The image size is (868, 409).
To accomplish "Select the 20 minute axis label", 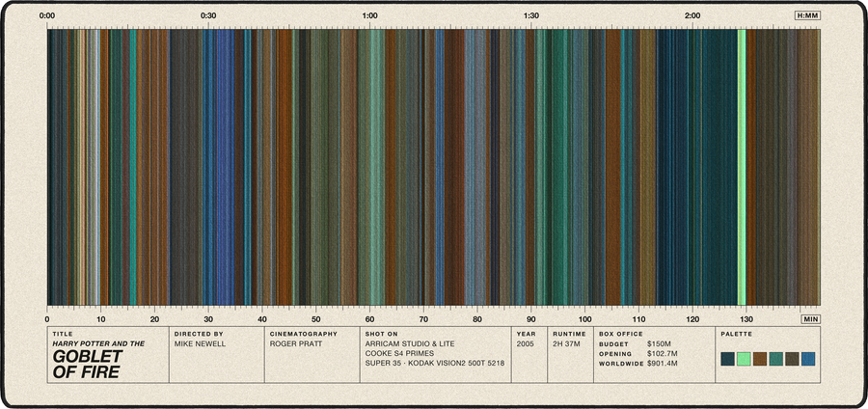I will coord(154,318).
